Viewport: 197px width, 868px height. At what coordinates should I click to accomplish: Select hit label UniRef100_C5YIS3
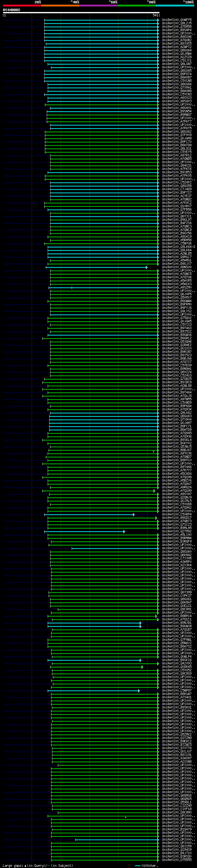point(177,325)
